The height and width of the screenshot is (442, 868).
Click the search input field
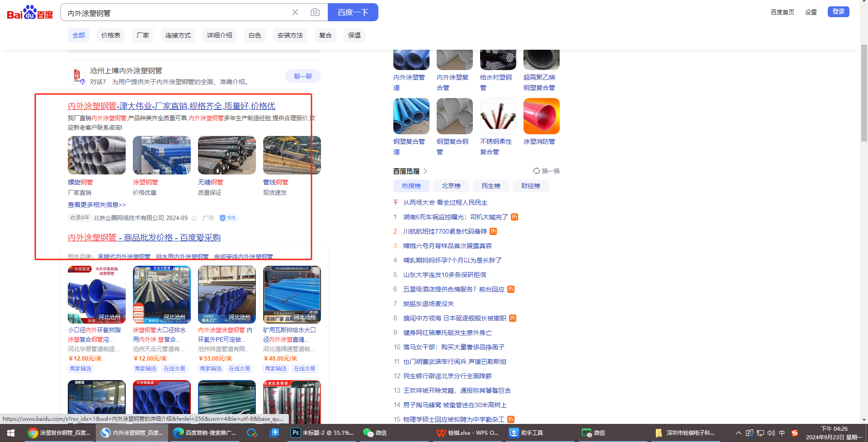tap(176, 13)
